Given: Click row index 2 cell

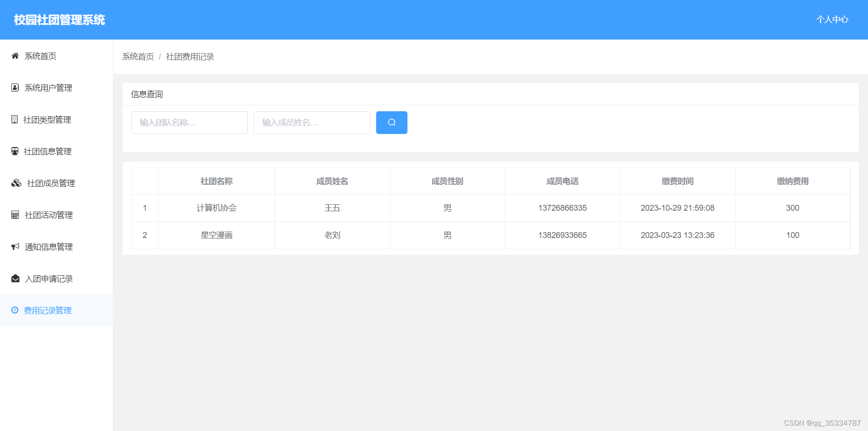Looking at the screenshot, I should tap(145, 235).
